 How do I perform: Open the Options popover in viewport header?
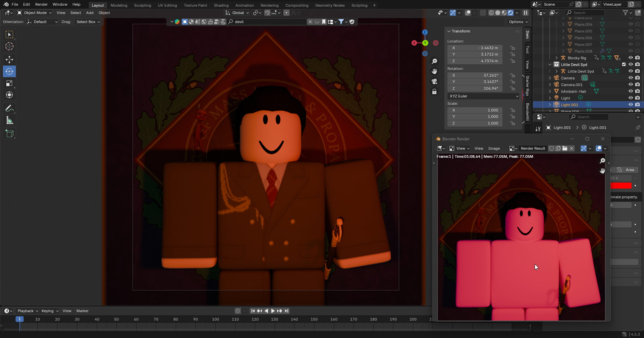(518, 22)
